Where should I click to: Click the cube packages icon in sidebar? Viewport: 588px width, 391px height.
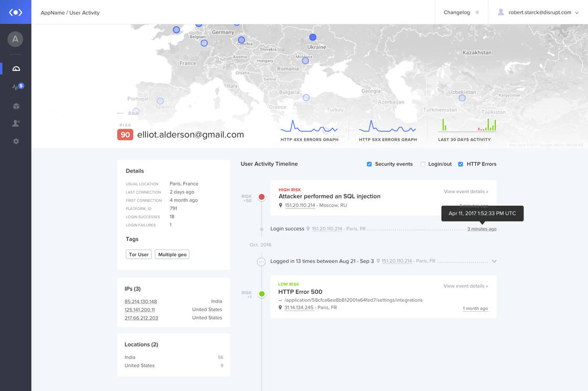tap(16, 106)
